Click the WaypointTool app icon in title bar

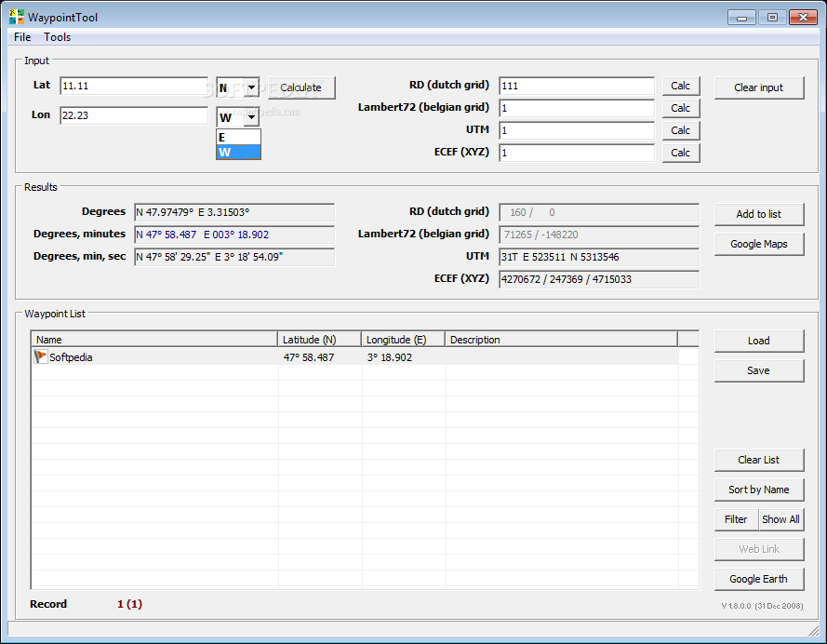click(17, 17)
